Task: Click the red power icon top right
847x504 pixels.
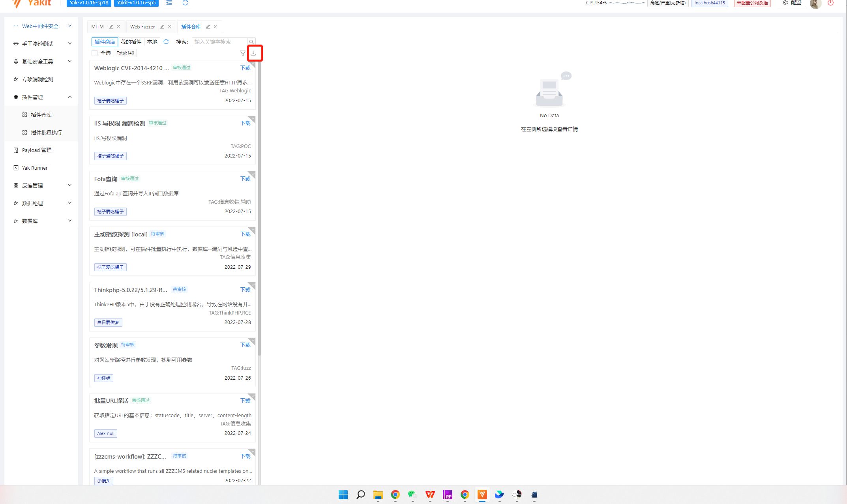Action: (830, 3)
